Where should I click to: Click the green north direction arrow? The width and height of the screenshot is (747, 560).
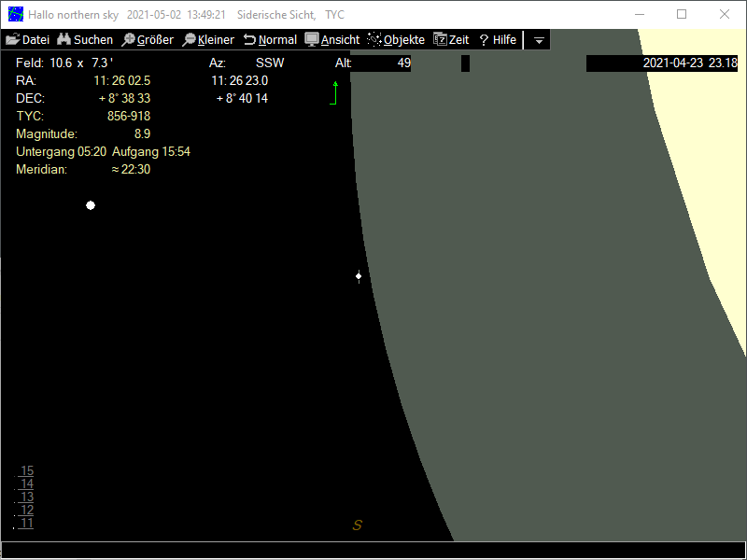(335, 91)
